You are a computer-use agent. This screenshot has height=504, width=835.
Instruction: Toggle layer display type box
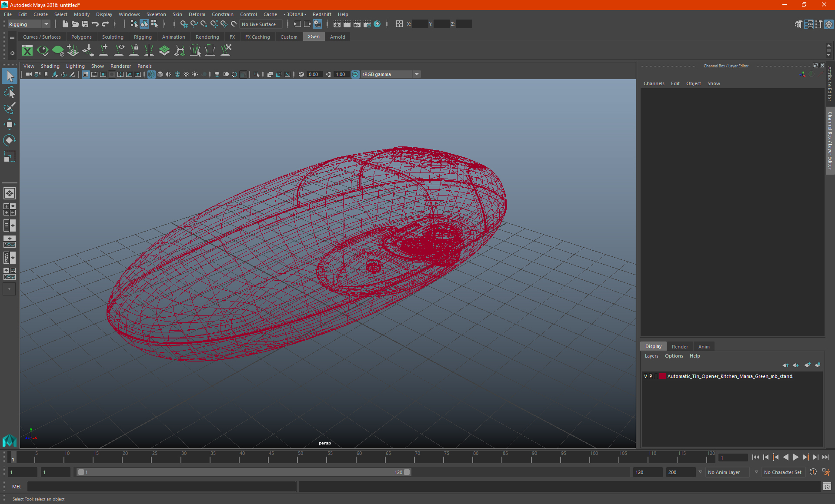point(656,376)
